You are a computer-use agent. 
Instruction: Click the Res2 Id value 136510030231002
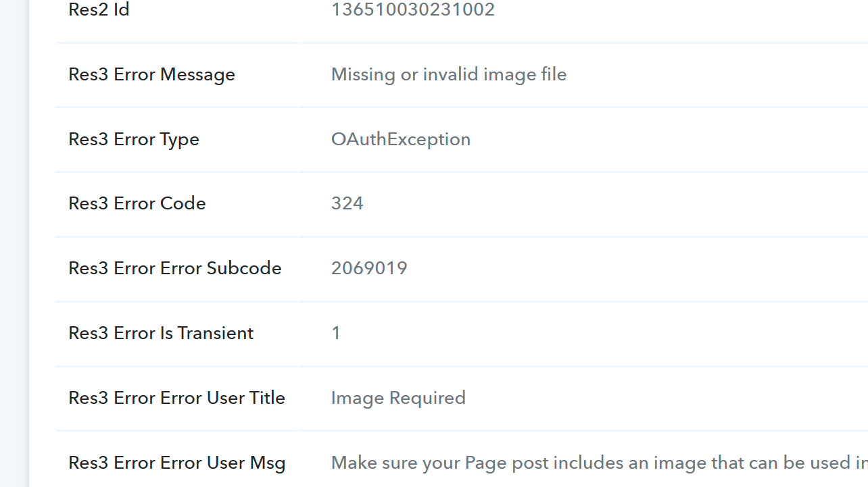pos(413,9)
